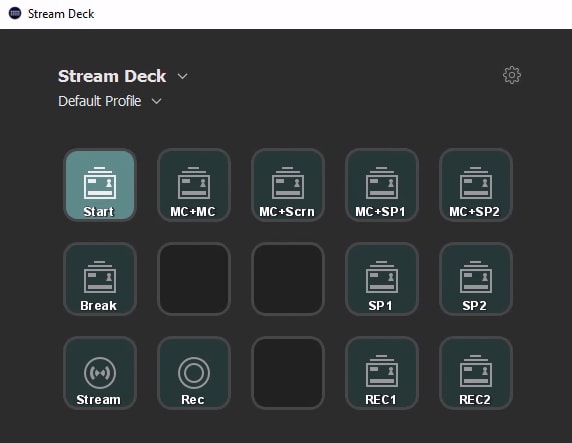Trigger the MC+SP2 scene key
This screenshot has width=572, height=443.
click(476, 185)
